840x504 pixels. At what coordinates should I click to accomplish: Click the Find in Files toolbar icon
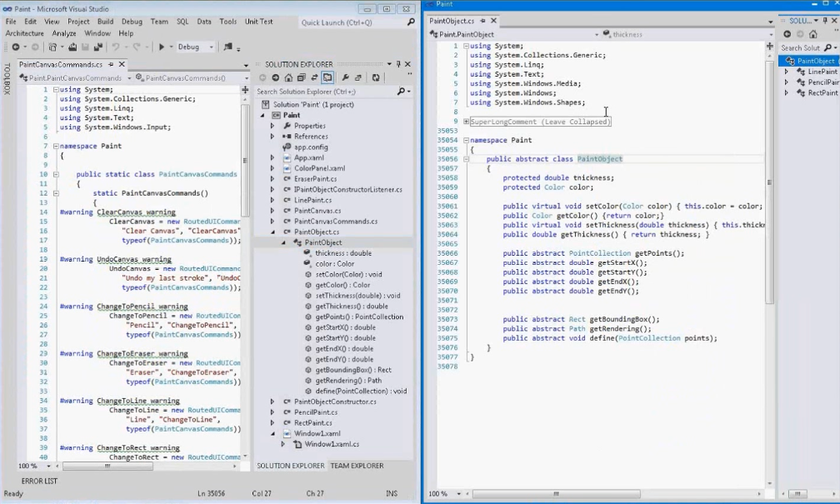(x=227, y=47)
